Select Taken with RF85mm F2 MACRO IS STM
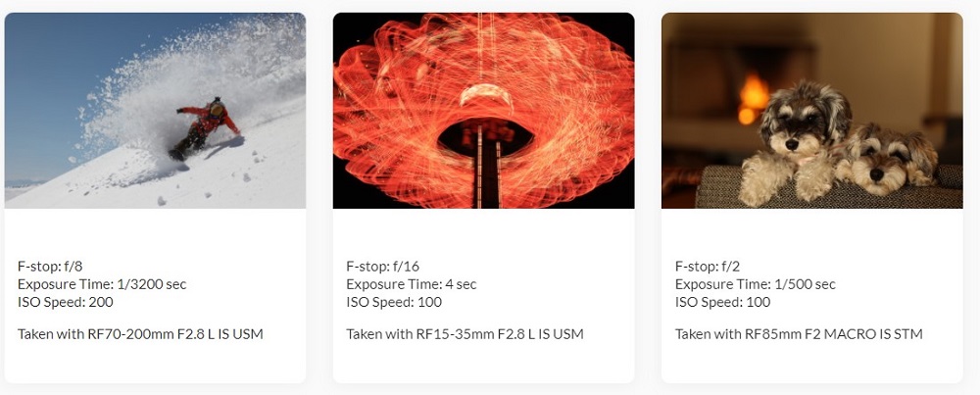980x395 pixels. pos(799,334)
